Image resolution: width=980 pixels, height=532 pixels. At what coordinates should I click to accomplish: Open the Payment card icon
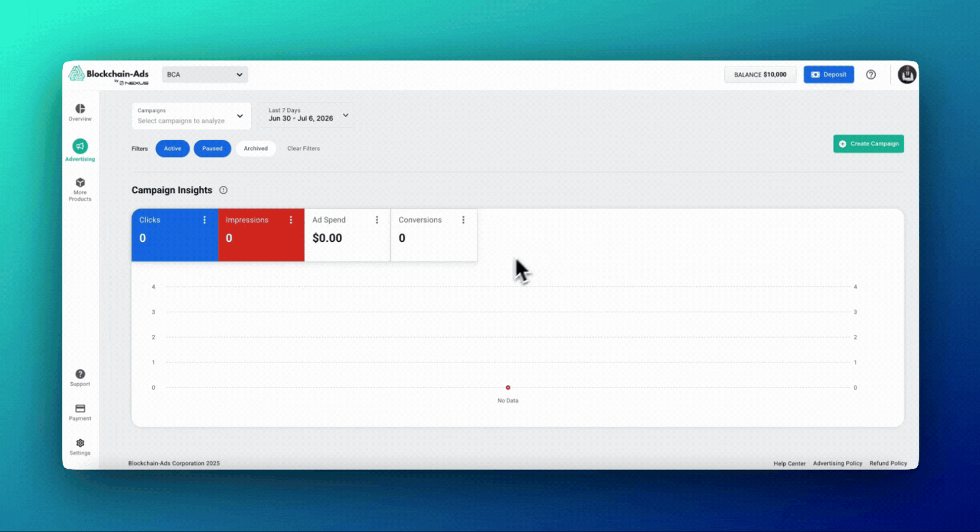[80, 409]
